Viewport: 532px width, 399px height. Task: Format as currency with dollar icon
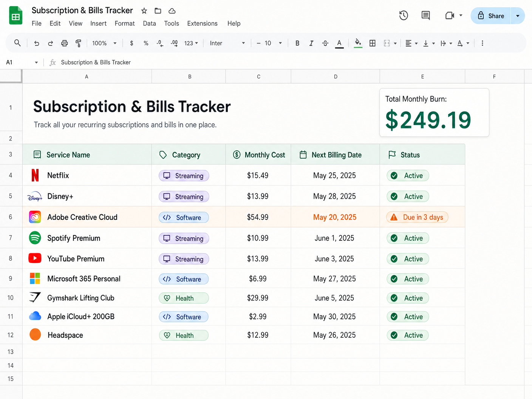click(131, 43)
